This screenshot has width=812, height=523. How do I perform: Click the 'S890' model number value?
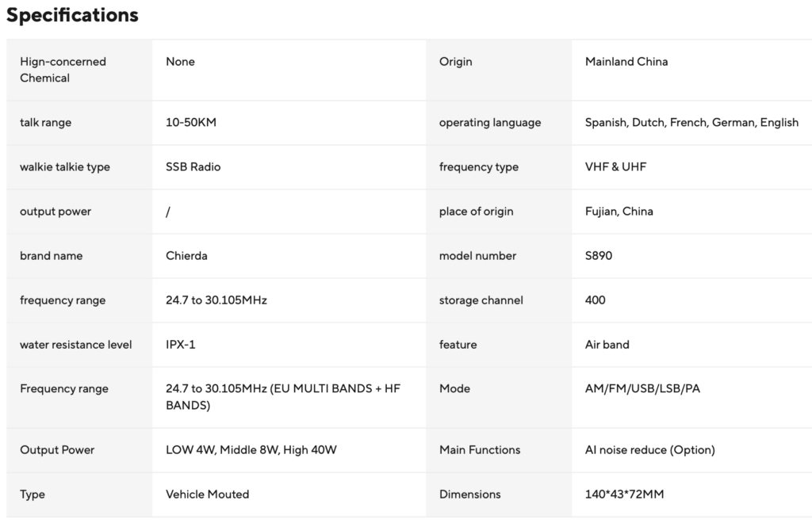(x=598, y=256)
